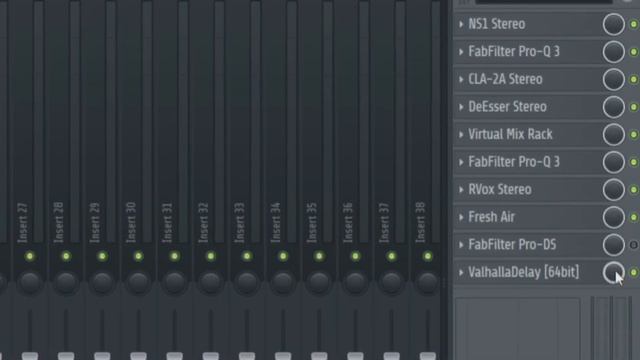This screenshot has width=640, height=360.
Task: Toggle the ValhallaDelay effect enable light
Action: click(634, 272)
